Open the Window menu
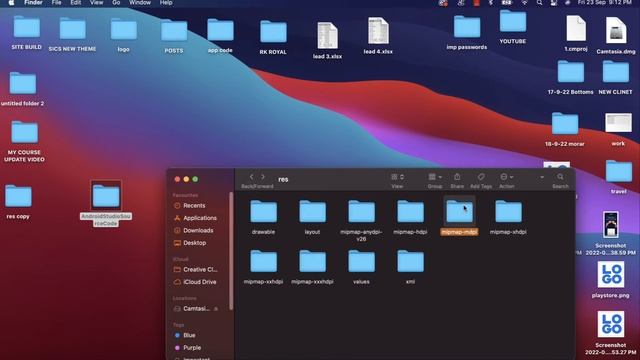Screen dimensions: 640x360 coord(140,2)
